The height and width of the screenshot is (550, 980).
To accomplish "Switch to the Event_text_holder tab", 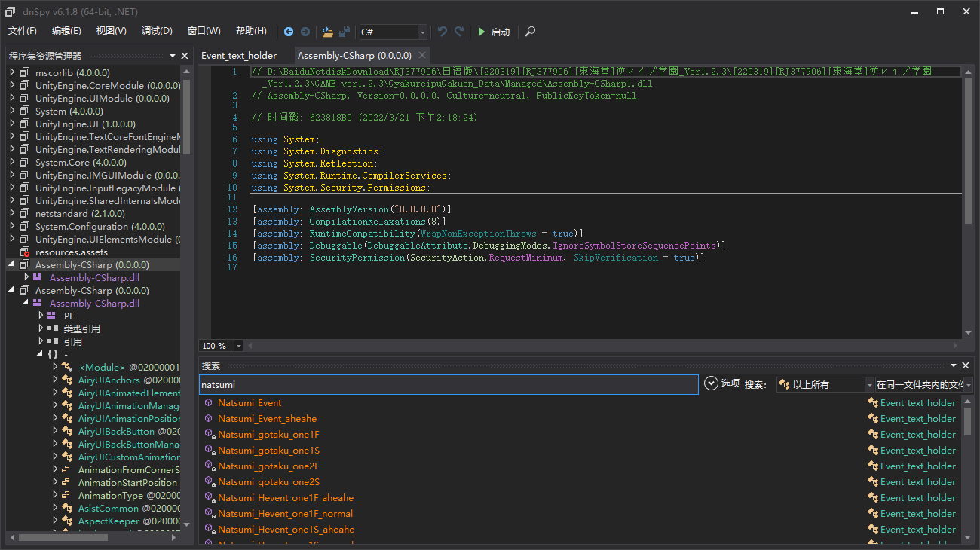I will pos(239,56).
